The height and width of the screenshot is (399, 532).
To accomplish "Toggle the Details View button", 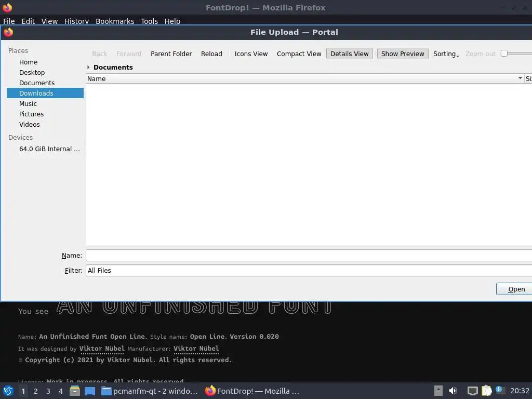I will click(x=350, y=54).
